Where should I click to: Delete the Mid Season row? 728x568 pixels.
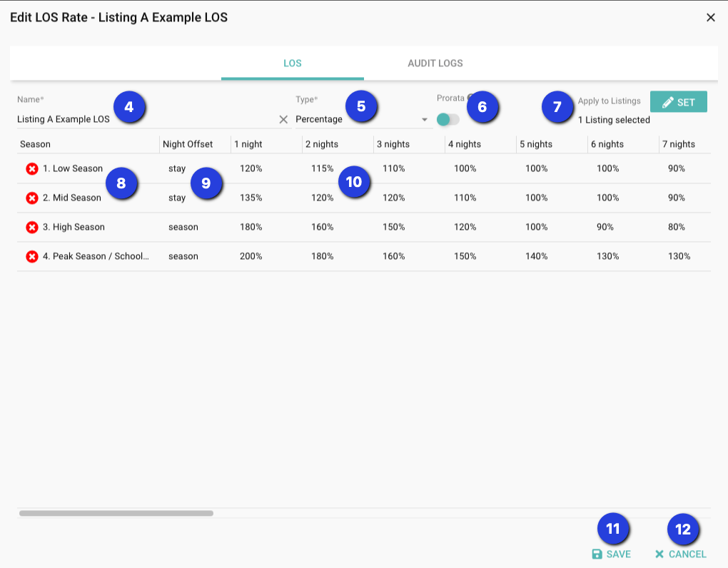tap(32, 198)
